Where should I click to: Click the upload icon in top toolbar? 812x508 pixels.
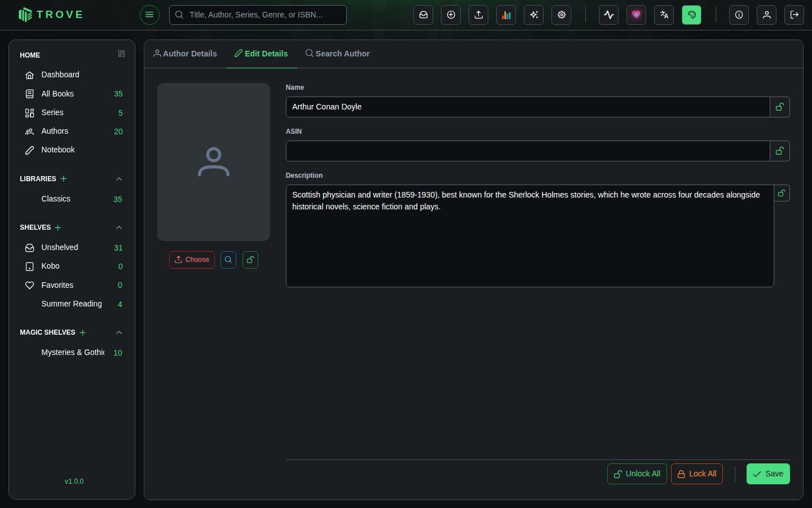click(479, 15)
